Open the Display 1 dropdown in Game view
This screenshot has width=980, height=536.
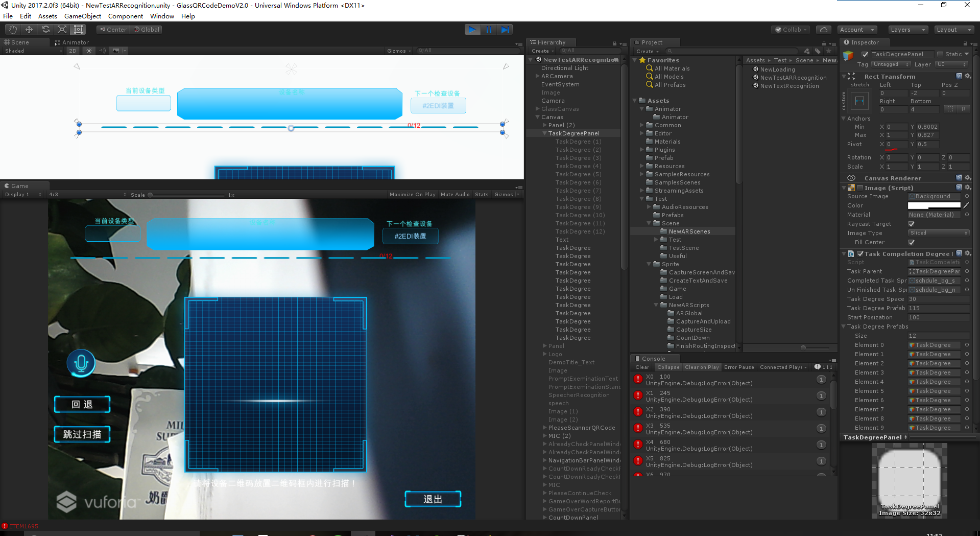tap(23, 195)
